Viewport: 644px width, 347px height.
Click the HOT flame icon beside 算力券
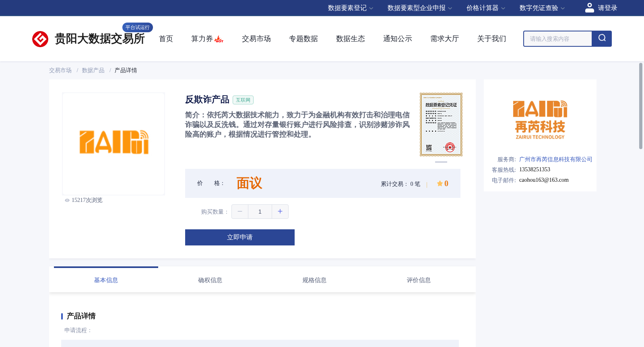coord(219,39)
